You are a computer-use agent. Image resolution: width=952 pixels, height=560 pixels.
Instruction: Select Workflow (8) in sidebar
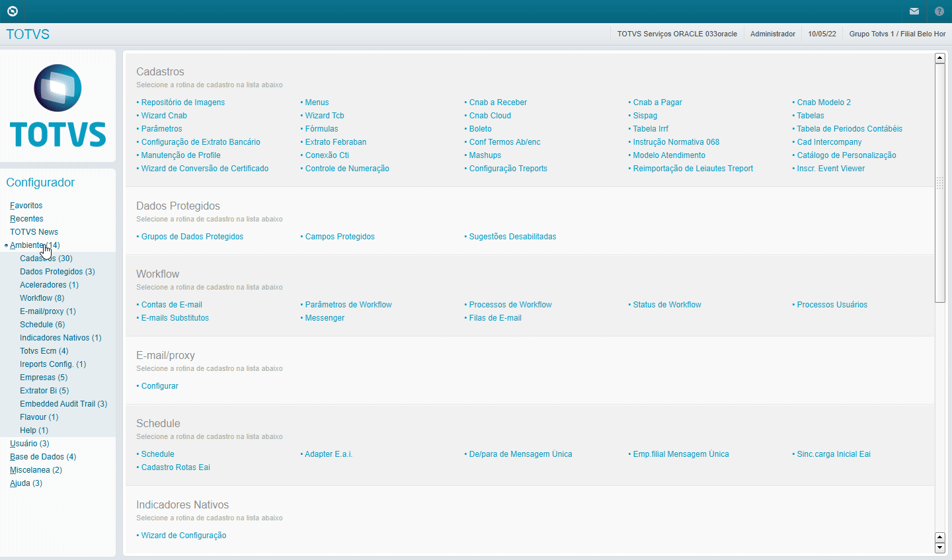pos(42,298)
